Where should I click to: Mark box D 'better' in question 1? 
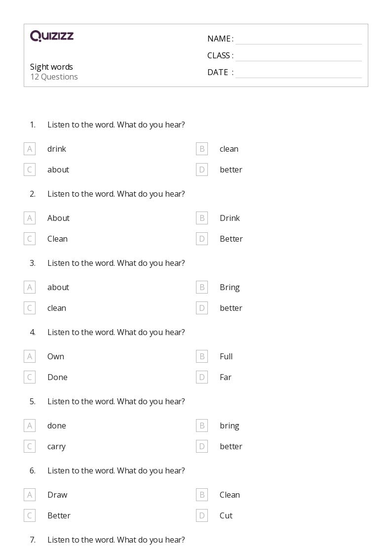202,170
